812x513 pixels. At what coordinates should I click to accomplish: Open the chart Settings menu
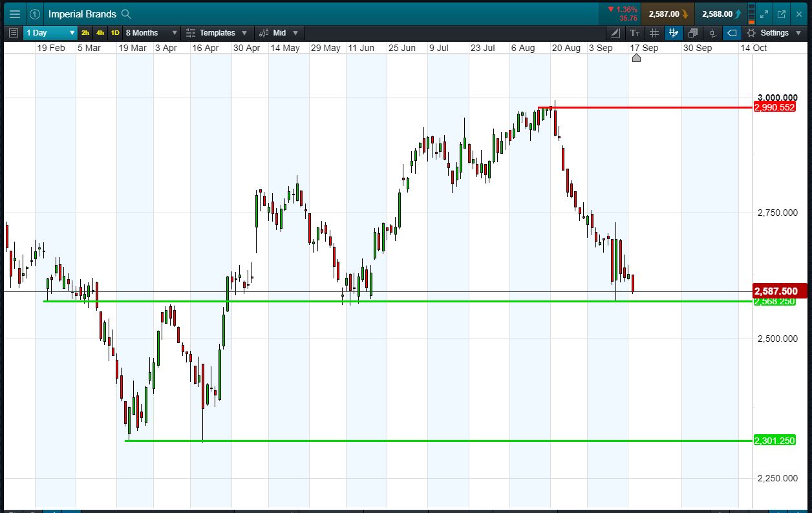point(773,33)
